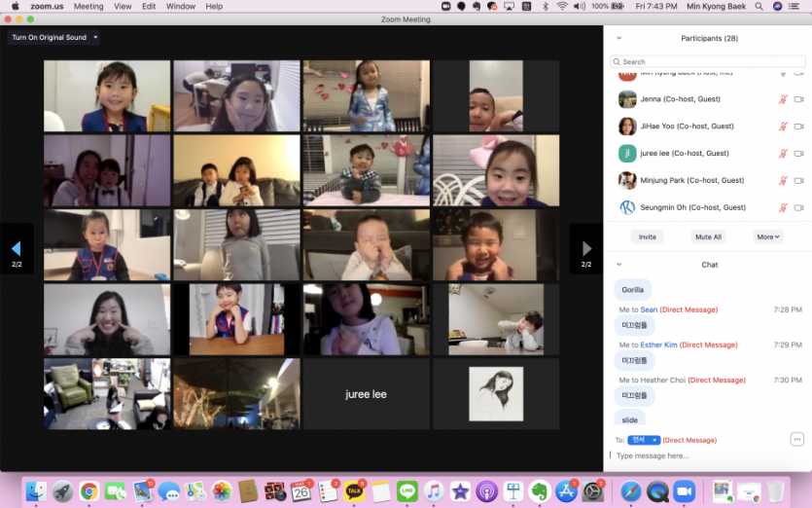Open LINE app in the Dock
This screenshot has height=508, width=812.
click(407, 490)
